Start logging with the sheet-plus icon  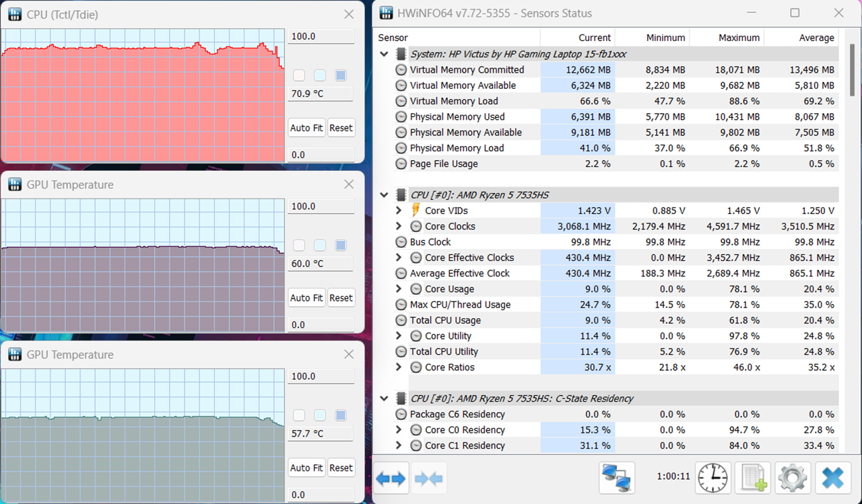752,478
